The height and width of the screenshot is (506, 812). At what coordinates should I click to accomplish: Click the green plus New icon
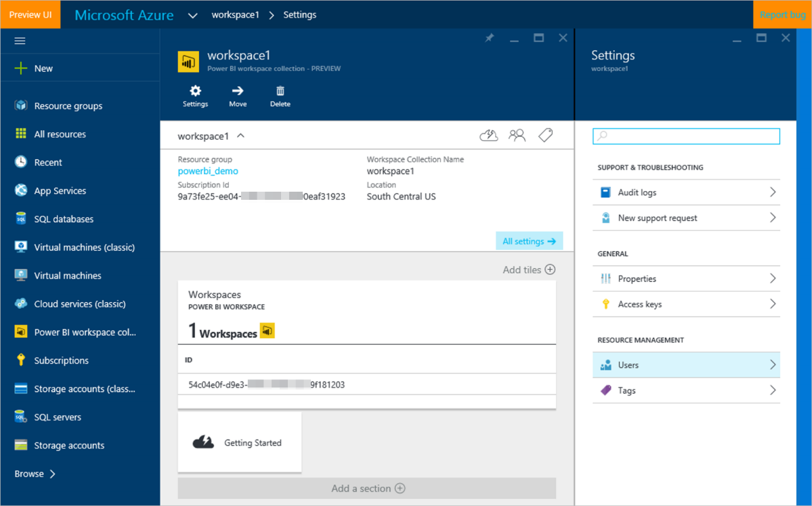coord(21,68)
